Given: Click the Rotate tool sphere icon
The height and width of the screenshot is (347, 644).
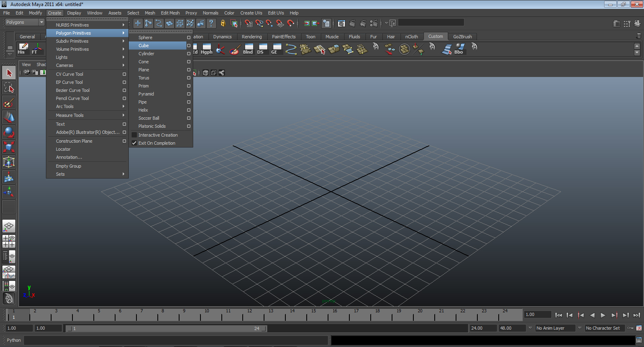Looking at the screenshot, I should coord(9,132).
